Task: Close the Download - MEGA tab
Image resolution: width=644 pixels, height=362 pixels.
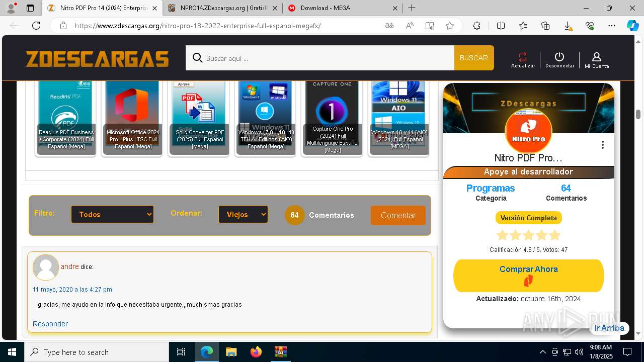Action: coord(395,8)
